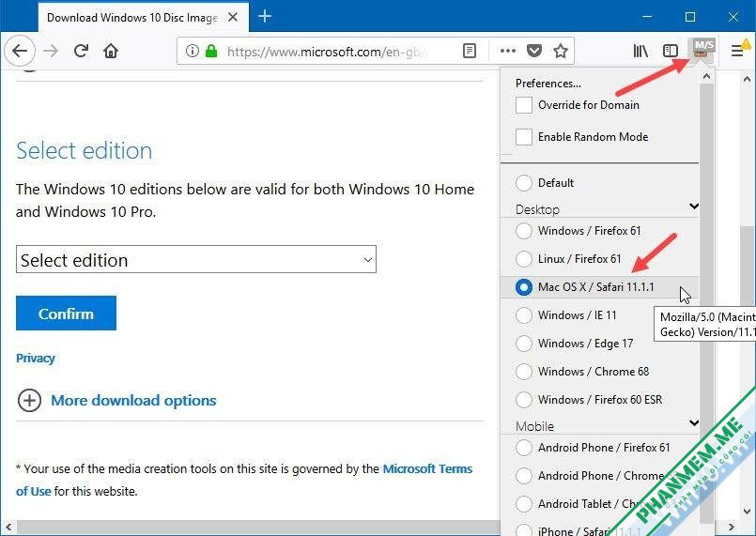Click the horizontal scrollbar right arrow
The image size is (756, 536).
(x=732, y=528)
